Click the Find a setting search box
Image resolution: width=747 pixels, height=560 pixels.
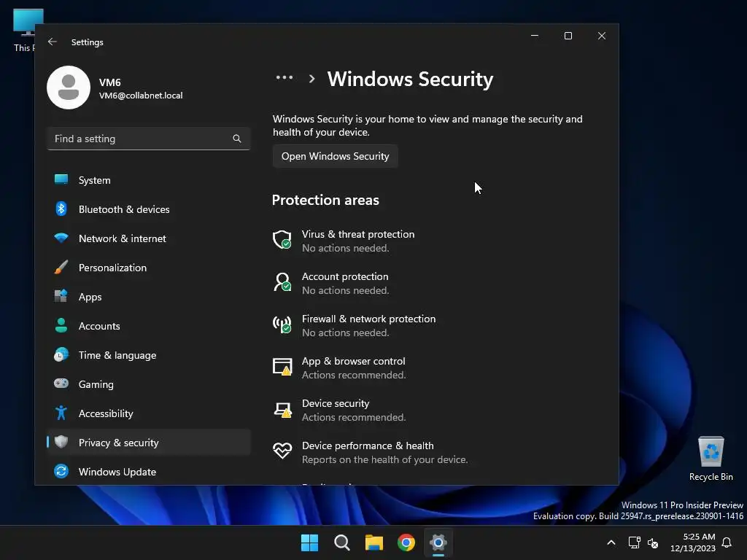tap(149, 139)
